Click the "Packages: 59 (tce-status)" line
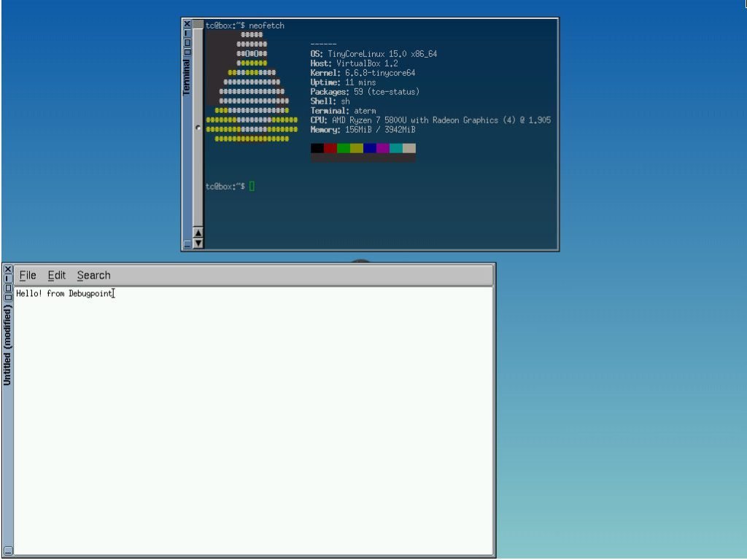 point(365,91)
